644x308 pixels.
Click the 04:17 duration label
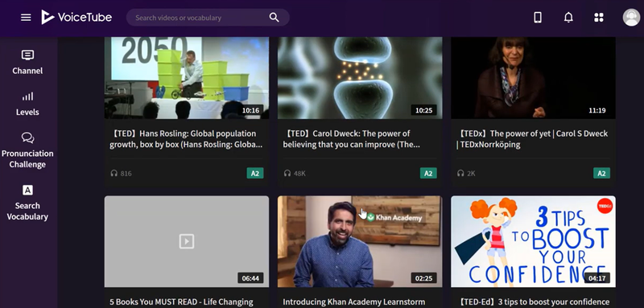597,278
